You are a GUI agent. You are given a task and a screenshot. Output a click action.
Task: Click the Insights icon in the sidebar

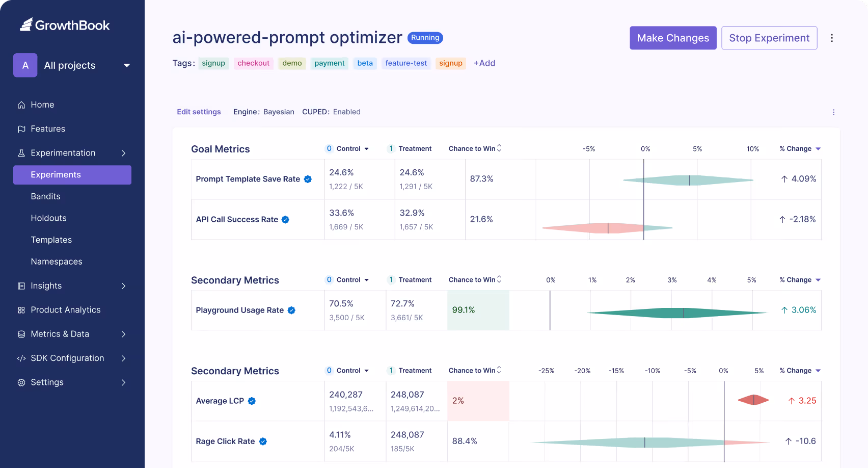pyautogui.click(x=21, y=285)
